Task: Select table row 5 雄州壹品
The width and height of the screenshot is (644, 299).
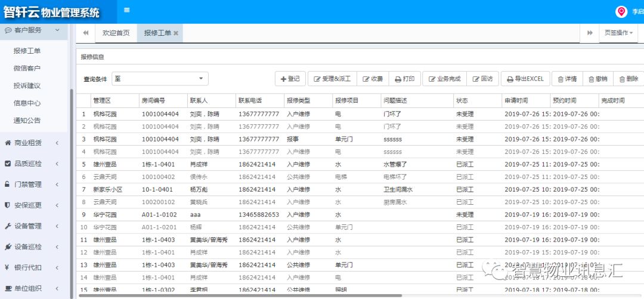Action: (360, 164)
